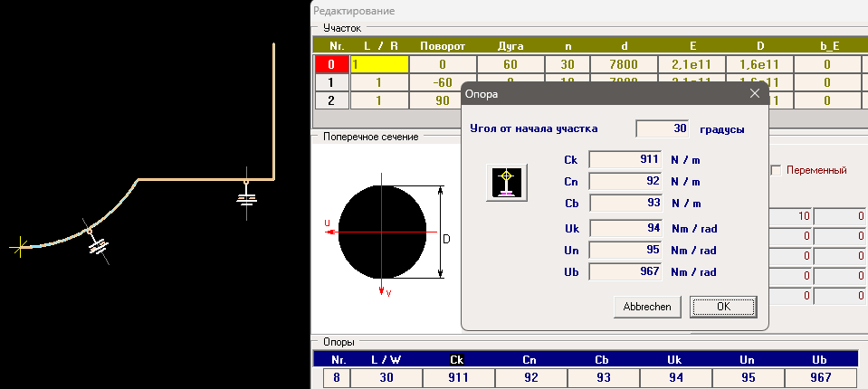868x389 pixels.
Task: Click the yellow L / R cell in row 0
Action: pyautogui.click(x=380, y=64)
